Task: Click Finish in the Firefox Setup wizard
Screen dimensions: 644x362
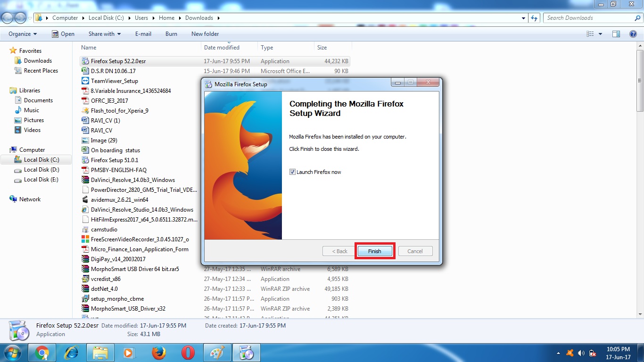Action: point(375,251)
